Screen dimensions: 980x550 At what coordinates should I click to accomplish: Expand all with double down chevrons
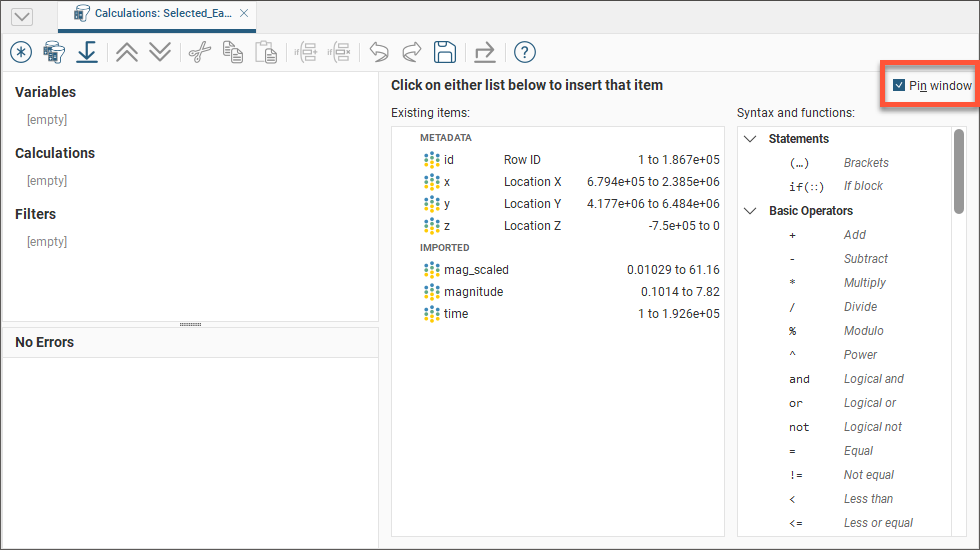160,52
